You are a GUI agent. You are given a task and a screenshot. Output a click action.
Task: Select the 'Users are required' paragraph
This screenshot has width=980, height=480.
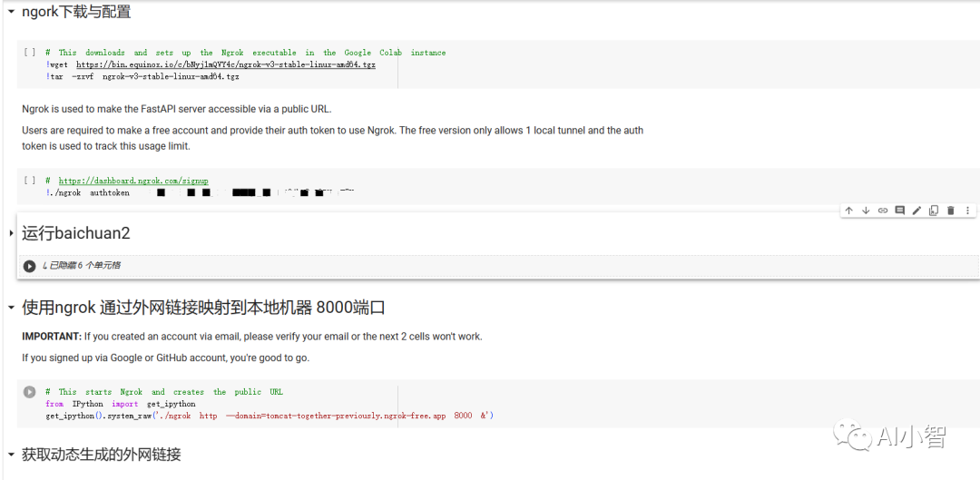pyautogui.click(x=332, y=138)
